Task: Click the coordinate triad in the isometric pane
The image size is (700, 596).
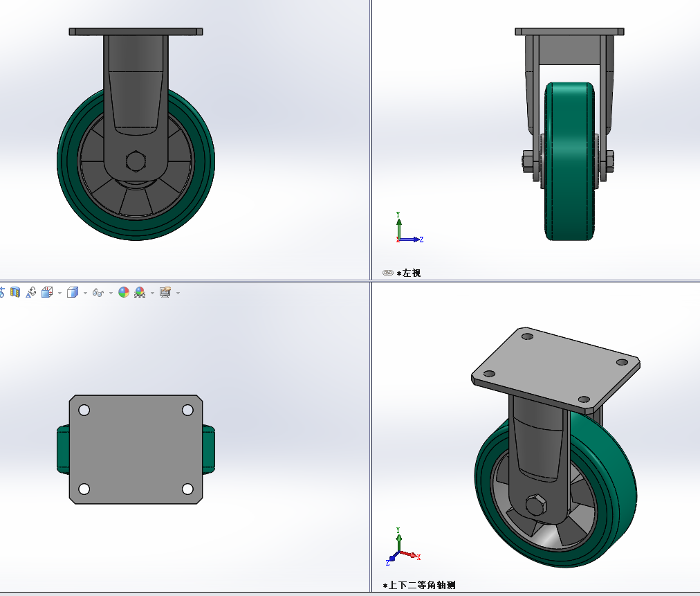Action: click(x=403, y=546)
